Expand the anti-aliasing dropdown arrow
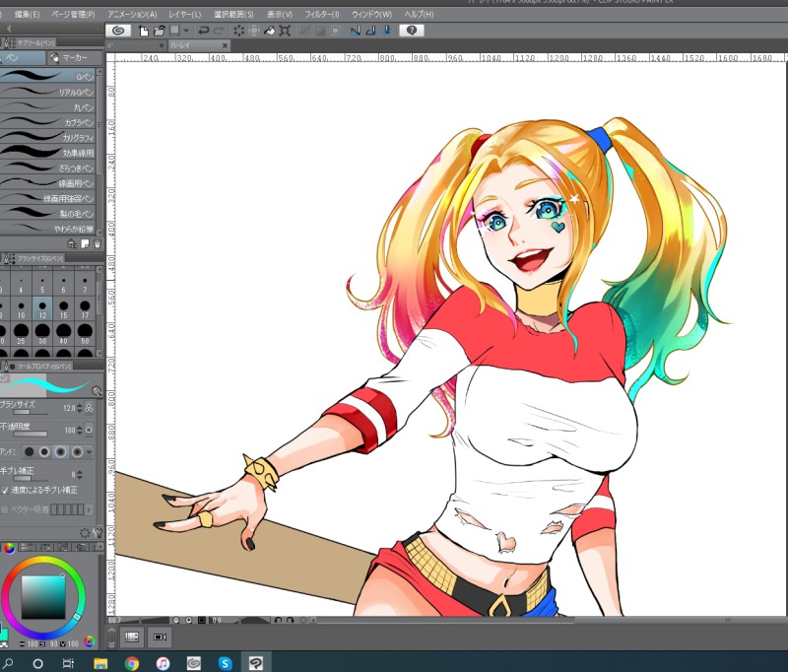This screenshot has width=788, height=672. [89, 452]
